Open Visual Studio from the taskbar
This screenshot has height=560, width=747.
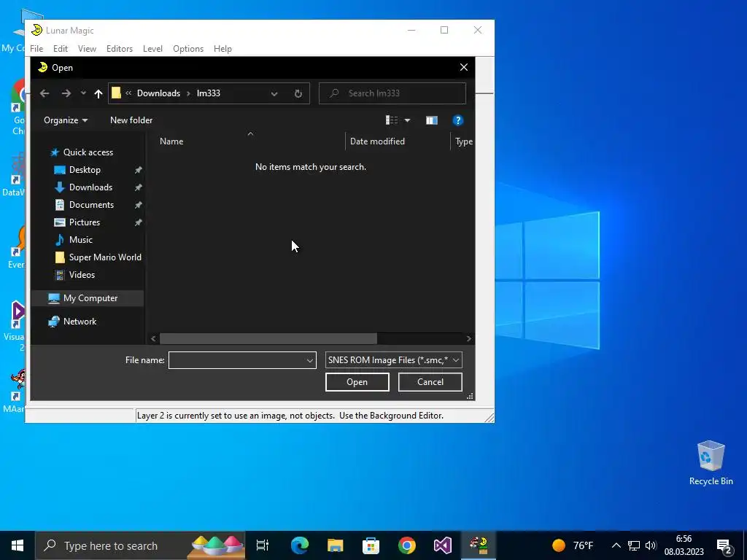tap(443, 545)
